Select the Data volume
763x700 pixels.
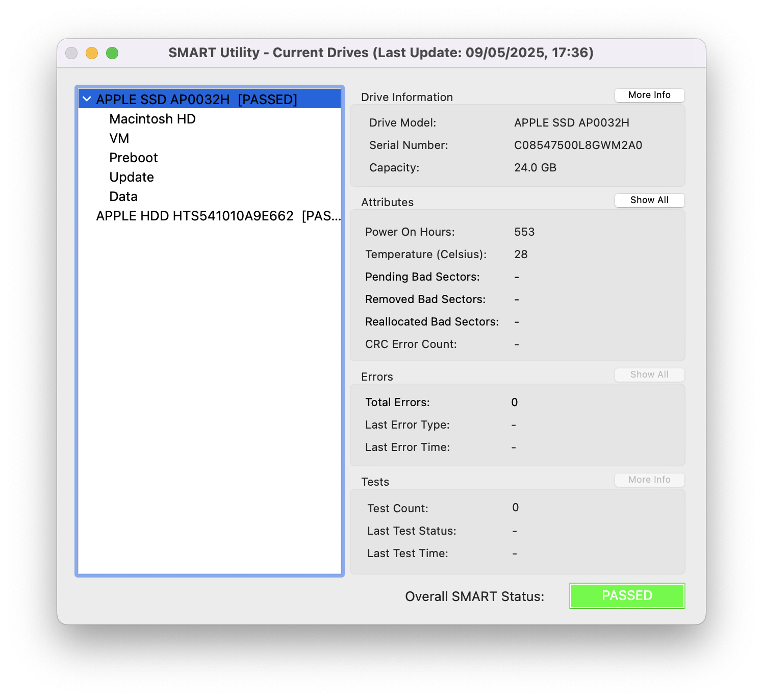[x=123, y=196]
